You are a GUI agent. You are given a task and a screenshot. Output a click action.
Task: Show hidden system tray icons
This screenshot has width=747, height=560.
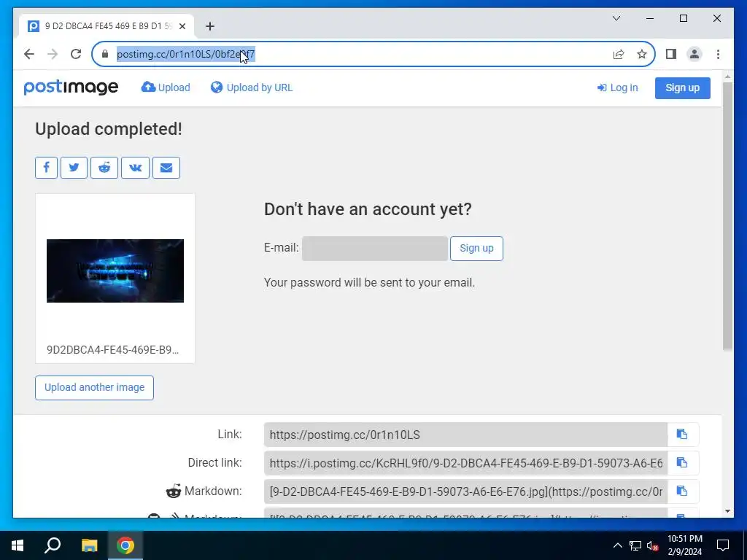tap(617, 545)
